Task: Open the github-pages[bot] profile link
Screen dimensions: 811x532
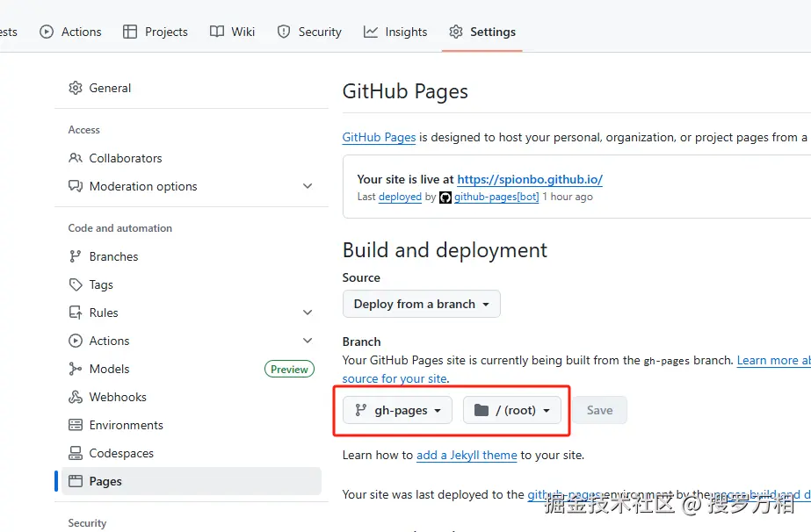Action: pyautogui.click(x=496, y=197)
